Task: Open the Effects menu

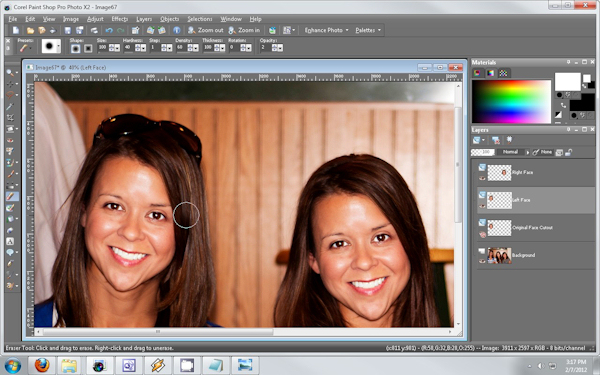Action: (120, 19)
